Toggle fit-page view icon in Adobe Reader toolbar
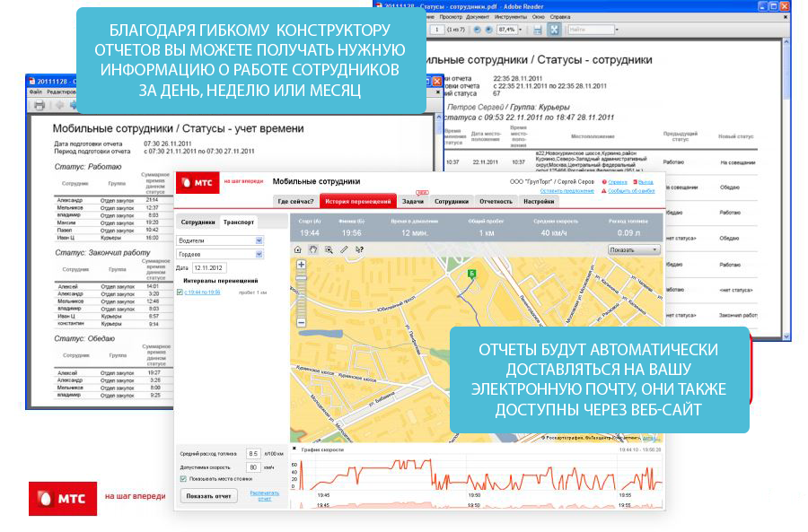The image size is (808, 532). [554, 30]
